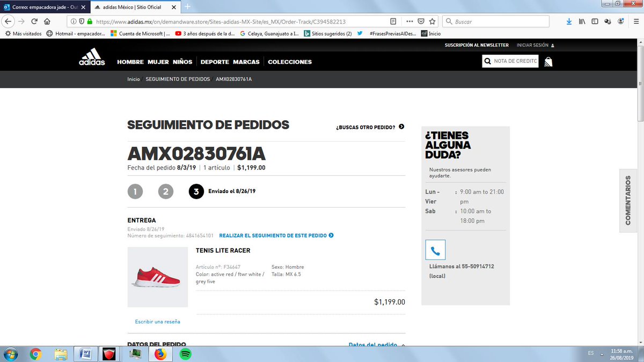Click SUSCRIPCIÓN AL NEWSLETTER link
Image resolution: width=644 pixels, height=362 pixels.
click(x=477, y=45)
